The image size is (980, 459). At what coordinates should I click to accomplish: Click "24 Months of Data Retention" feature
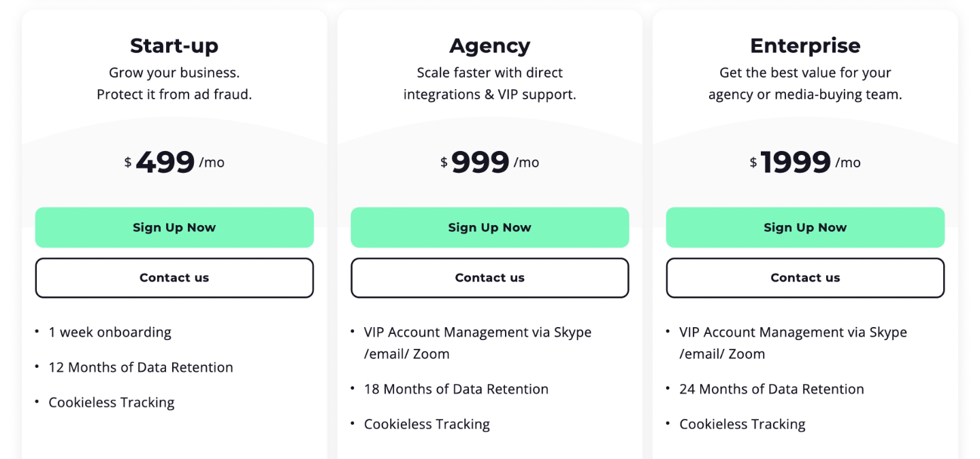tap(771, 389)
